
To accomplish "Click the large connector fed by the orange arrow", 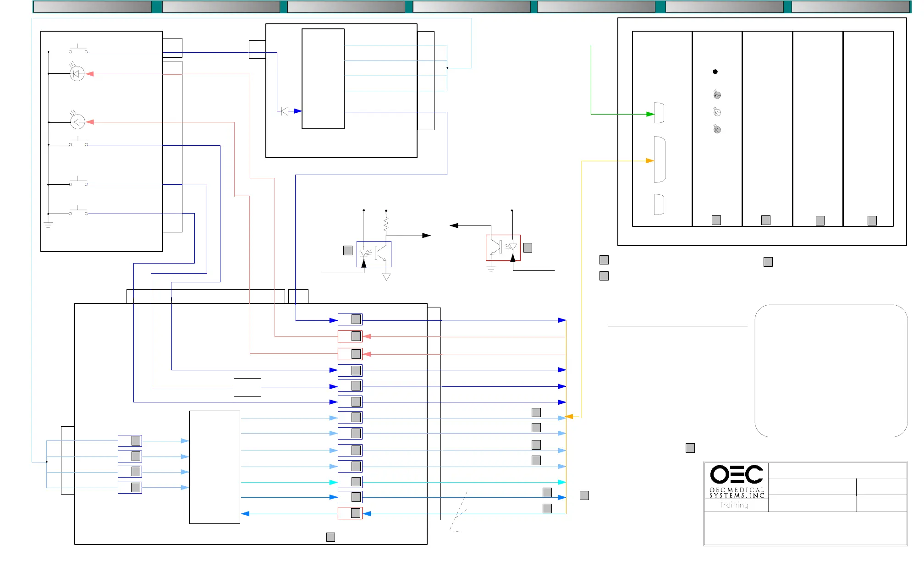I will pyautogui.click(x=660, y=159).
